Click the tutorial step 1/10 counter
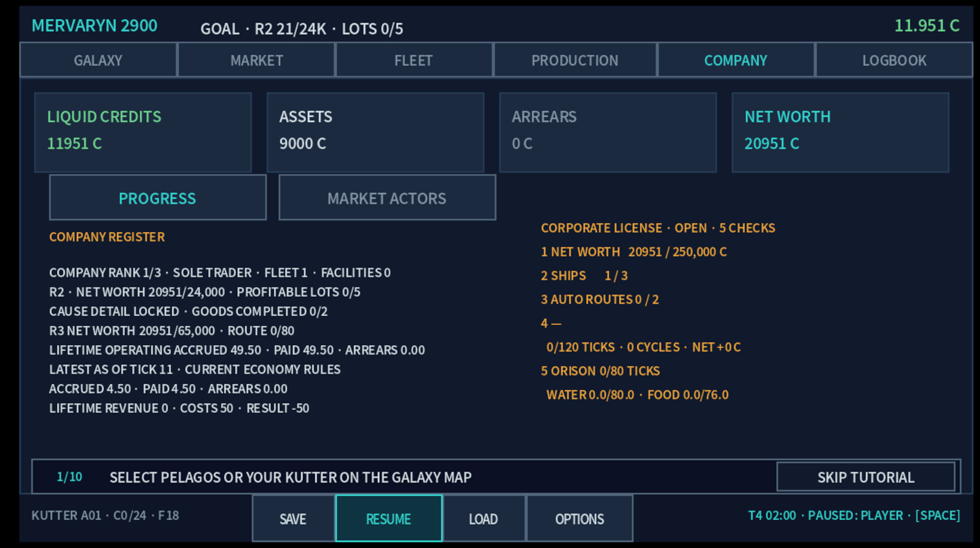 (x=69, y=477)
